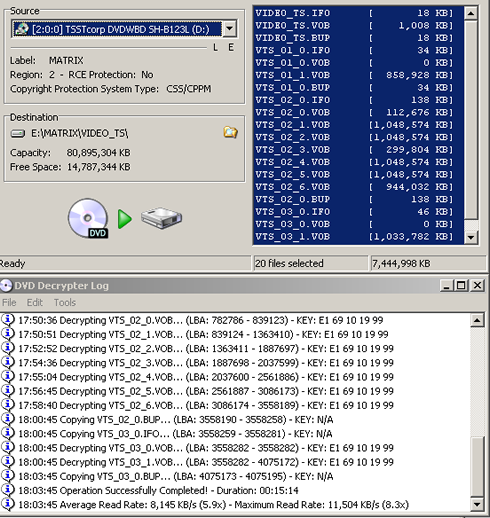Select VIDEO_TS.VOB in file list
490x518 pixels.
[x=358, y=25]
